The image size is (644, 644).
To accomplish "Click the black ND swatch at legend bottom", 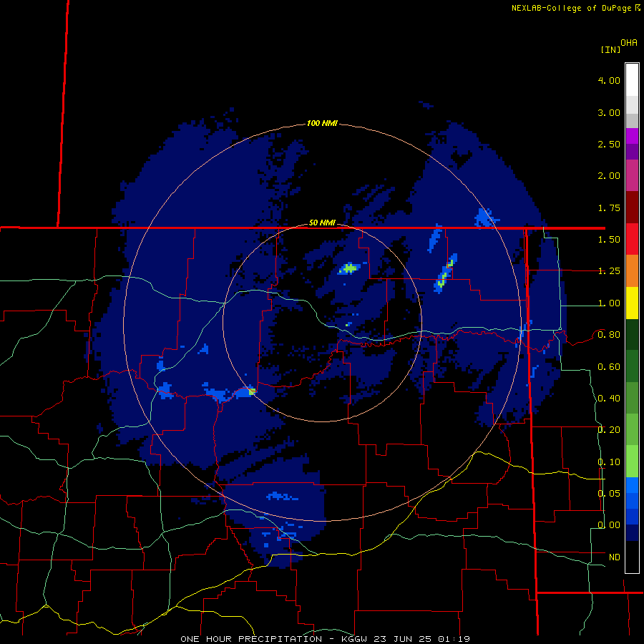I will coord(632,557).
